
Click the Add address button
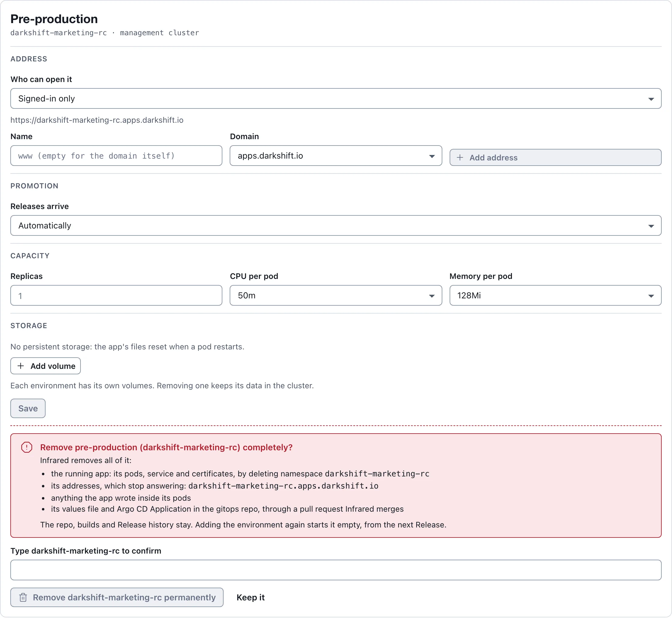click(555, 157)
